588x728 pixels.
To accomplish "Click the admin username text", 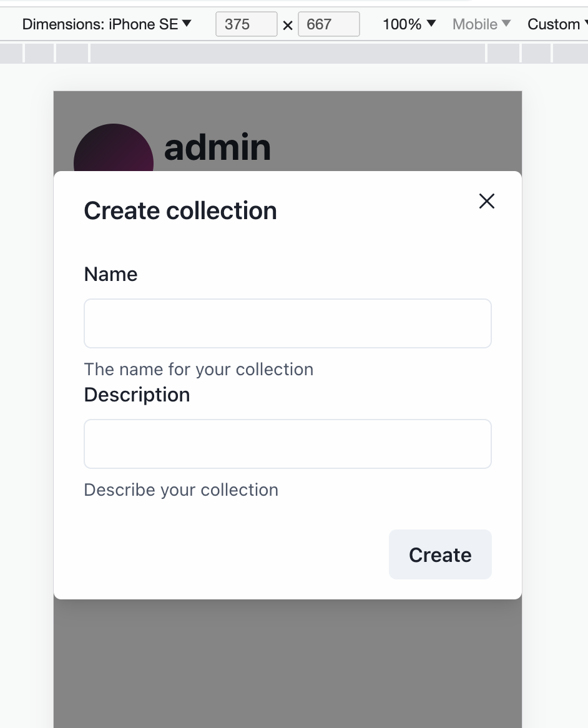I will pos(217,147).
